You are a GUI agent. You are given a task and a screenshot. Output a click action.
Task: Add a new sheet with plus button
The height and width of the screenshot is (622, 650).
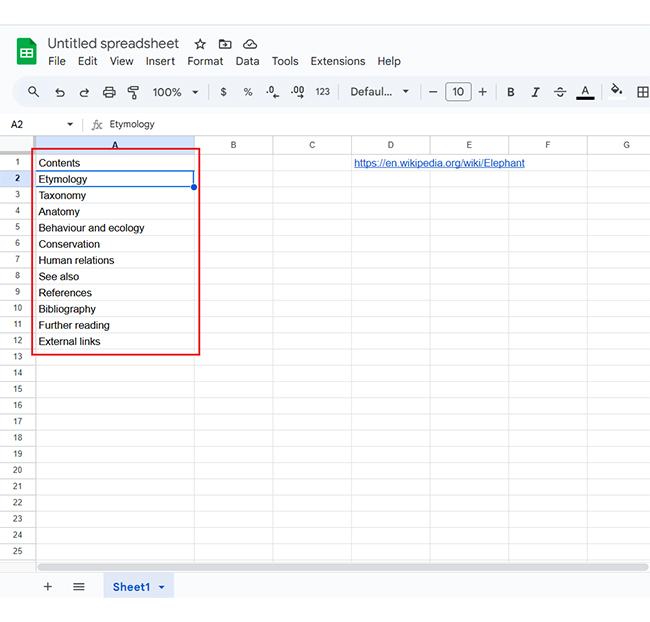47,587
